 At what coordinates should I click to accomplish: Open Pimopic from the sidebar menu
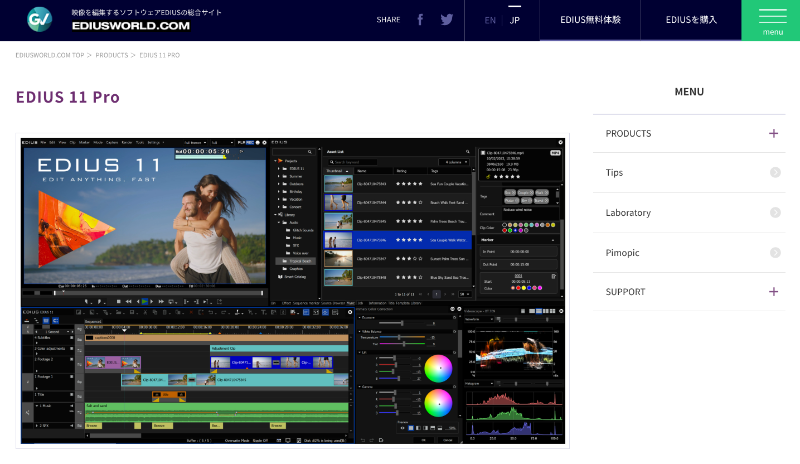689,253
